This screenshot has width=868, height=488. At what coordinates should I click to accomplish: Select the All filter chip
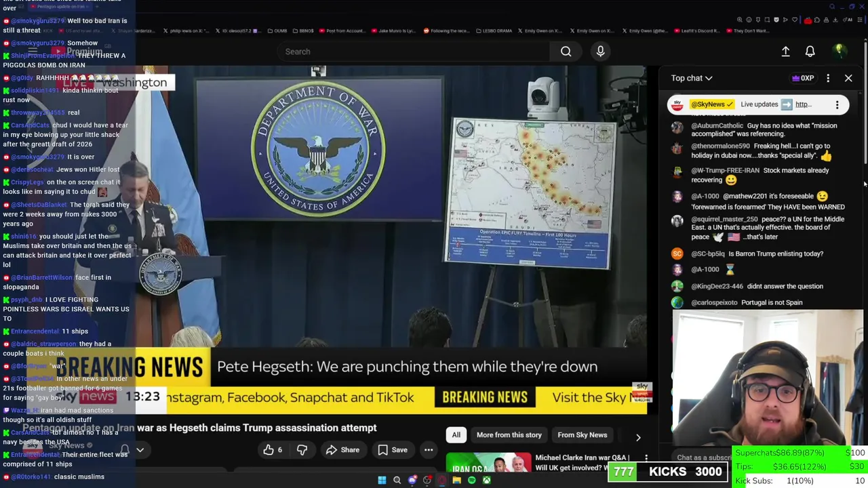(x=456, y=435)
